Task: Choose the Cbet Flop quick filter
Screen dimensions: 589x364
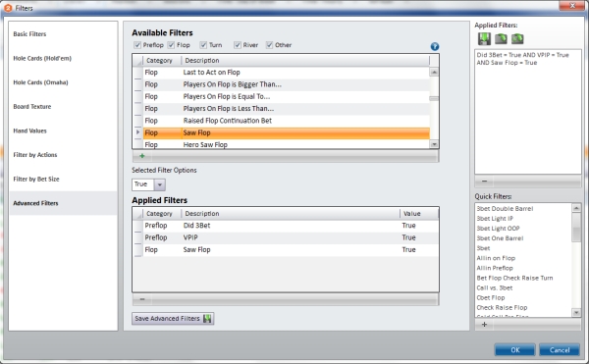Action: tap(491, 297)
